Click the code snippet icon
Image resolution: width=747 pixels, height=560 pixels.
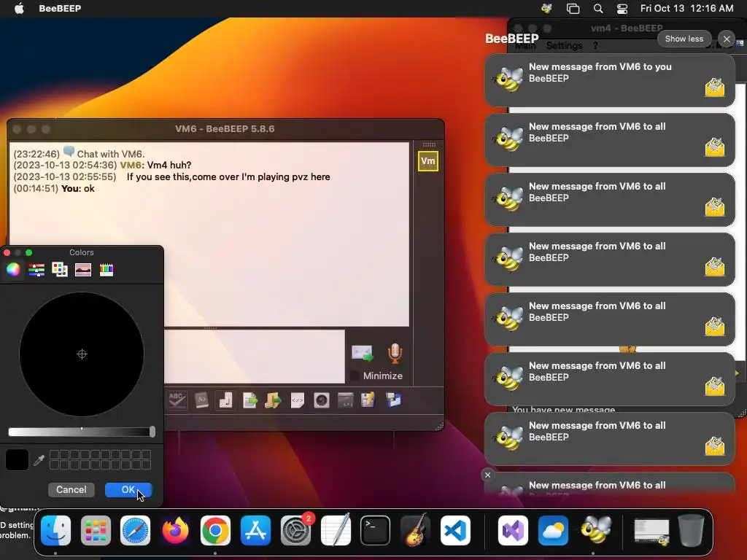coord(298,400)
